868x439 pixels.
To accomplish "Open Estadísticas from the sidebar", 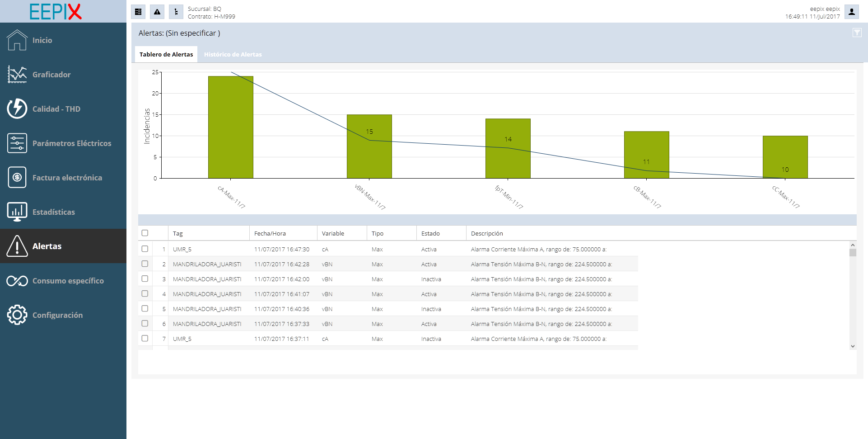I will pos(53,212).
